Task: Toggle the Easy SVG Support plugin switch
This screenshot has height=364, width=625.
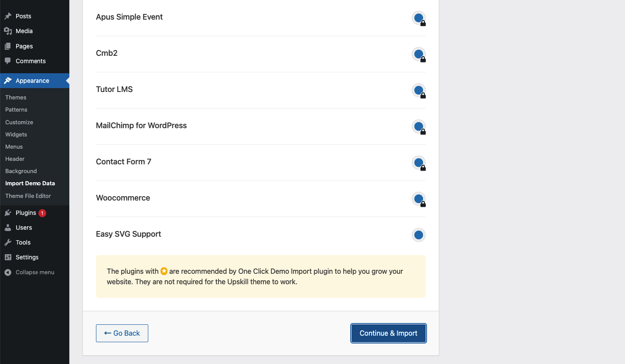Action: pos(418,235)
